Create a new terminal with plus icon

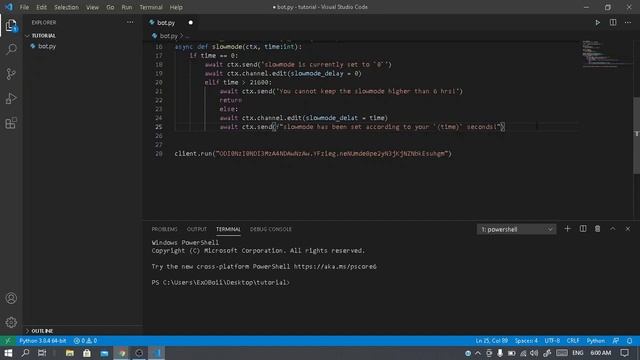pyautogui.click(x=567, y=229)
